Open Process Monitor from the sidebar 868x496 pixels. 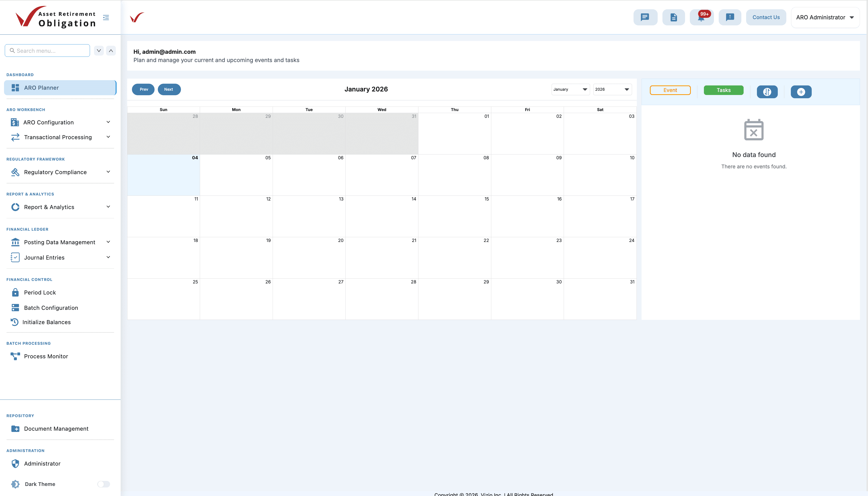46,356
